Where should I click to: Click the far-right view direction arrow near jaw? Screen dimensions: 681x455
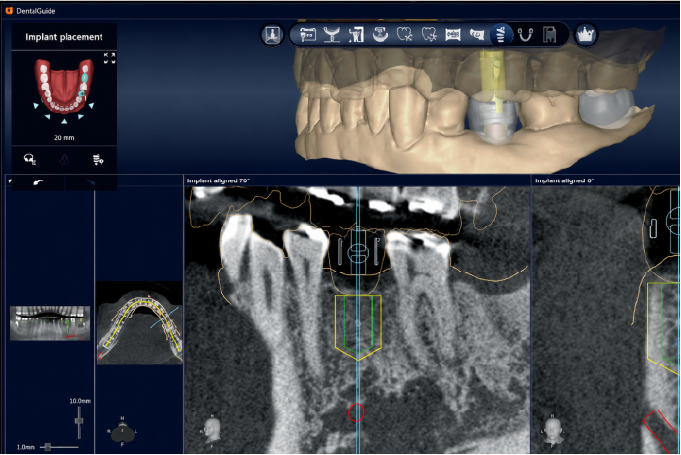click(x=91, y=106)
